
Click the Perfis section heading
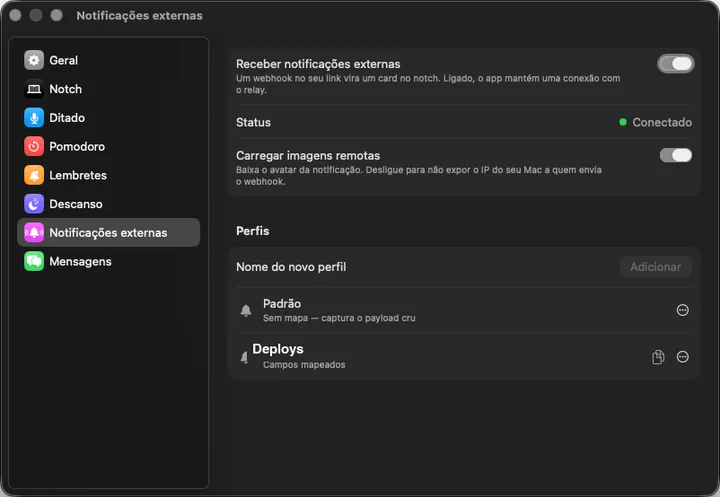(x=253, y=231)
